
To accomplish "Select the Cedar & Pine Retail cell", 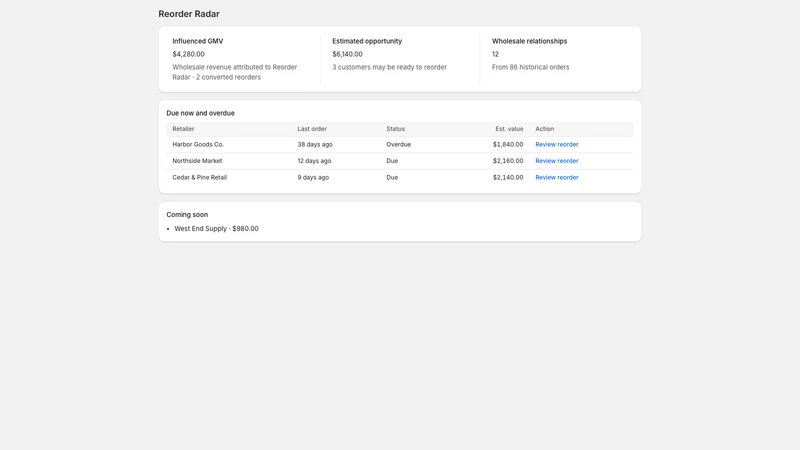I will [199, 178].
